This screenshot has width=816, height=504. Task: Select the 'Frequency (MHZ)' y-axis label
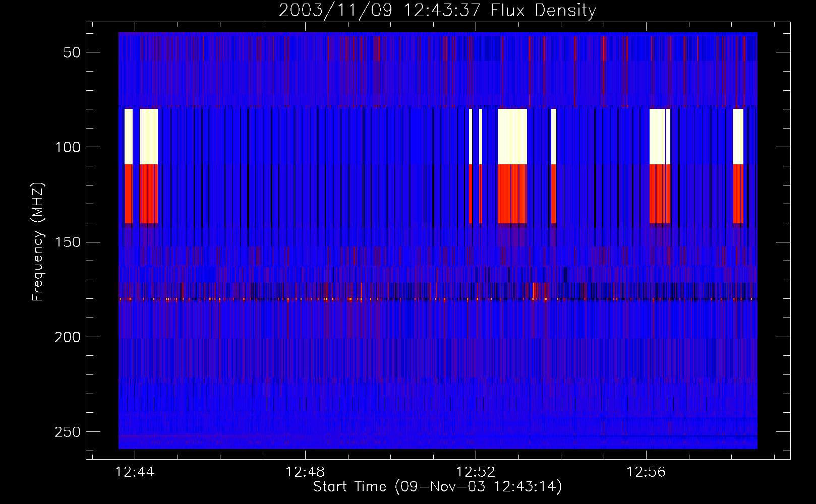click(x=38, y=242)
